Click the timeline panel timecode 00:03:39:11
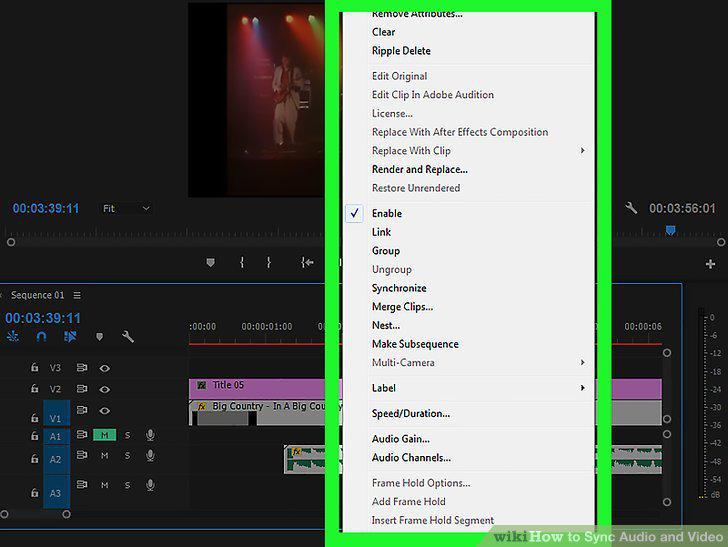Image resolution: width=728 pixels, height=547 pixels. coord(43,318)
